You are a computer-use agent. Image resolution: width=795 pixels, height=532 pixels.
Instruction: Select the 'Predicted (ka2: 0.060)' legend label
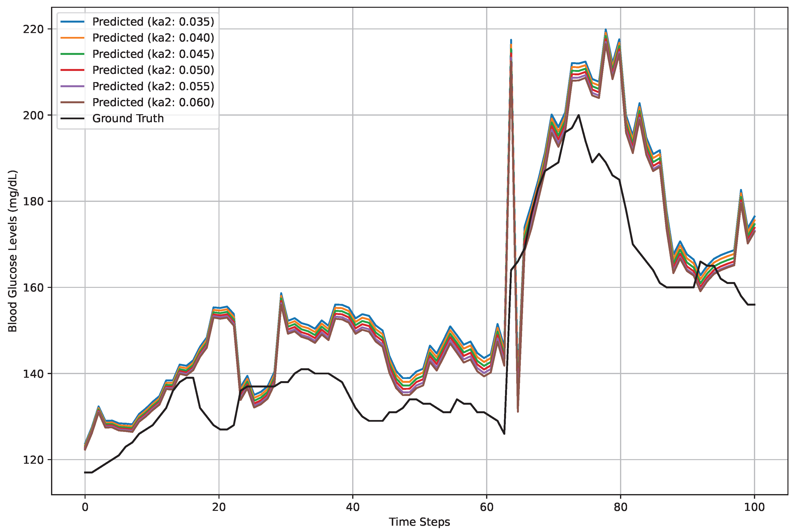153,102
